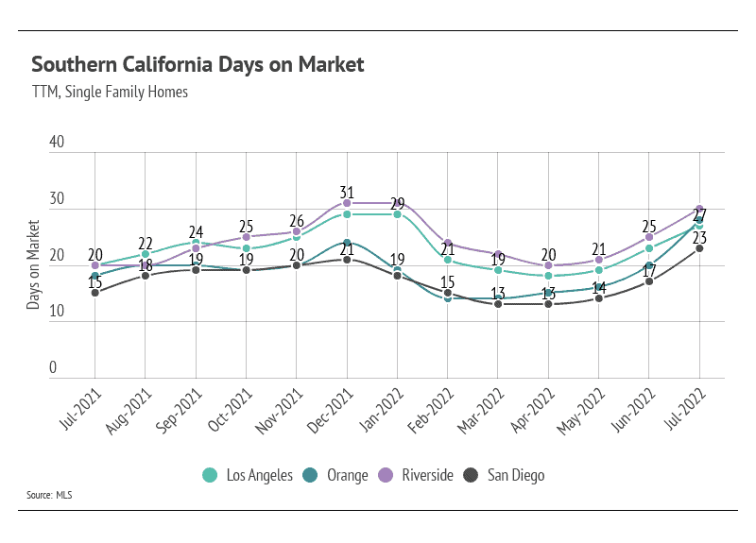Select Riverside data point labeled 31 at Dec-2021
The width and height of the screenshot is (756, 543).
347,203
